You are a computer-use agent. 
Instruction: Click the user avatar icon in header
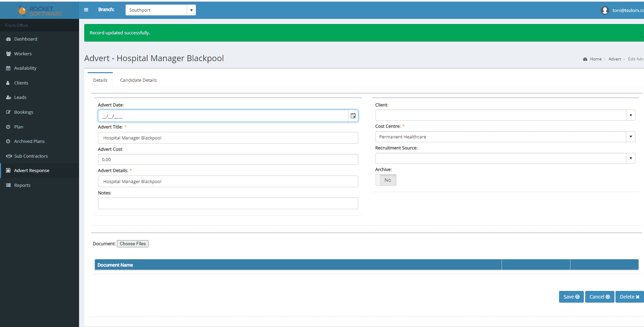point(605,10)
